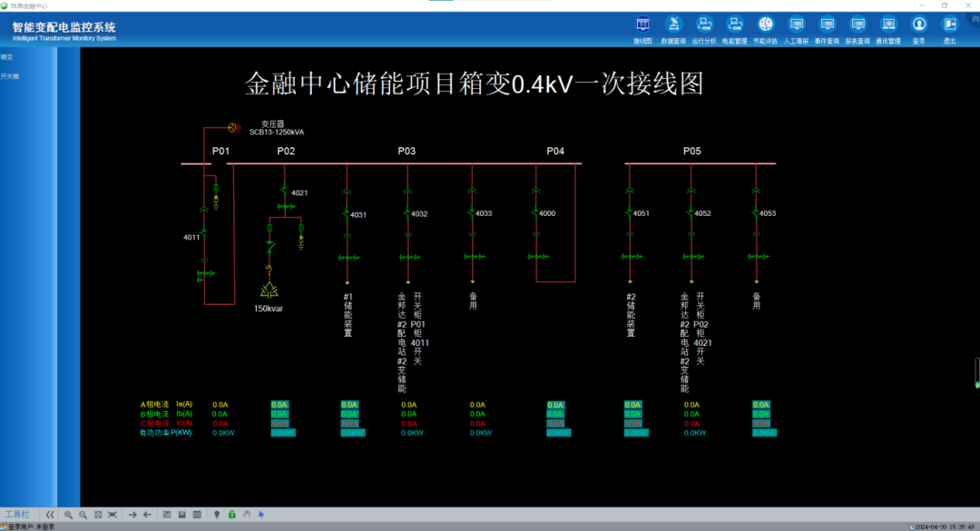Click the SCB13-1250kVA transformer label
The image size is (980, 531).
click(277, 133)
